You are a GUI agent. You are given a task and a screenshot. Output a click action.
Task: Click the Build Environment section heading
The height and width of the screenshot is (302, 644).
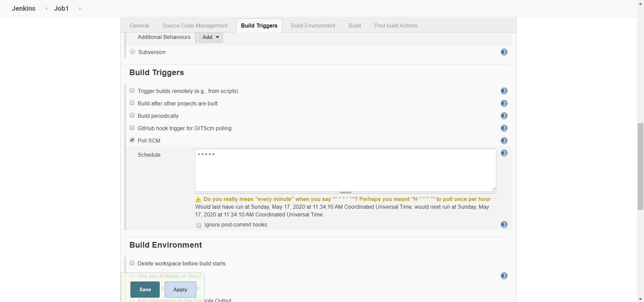pyautogui.click(x=166, y=245)
